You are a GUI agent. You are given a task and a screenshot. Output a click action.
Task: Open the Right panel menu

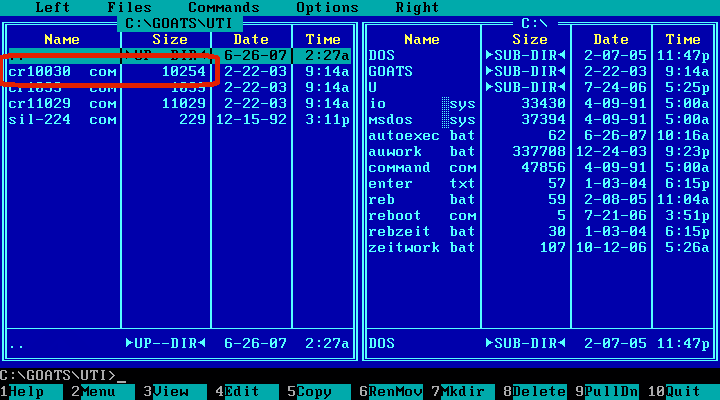(417, 8)
